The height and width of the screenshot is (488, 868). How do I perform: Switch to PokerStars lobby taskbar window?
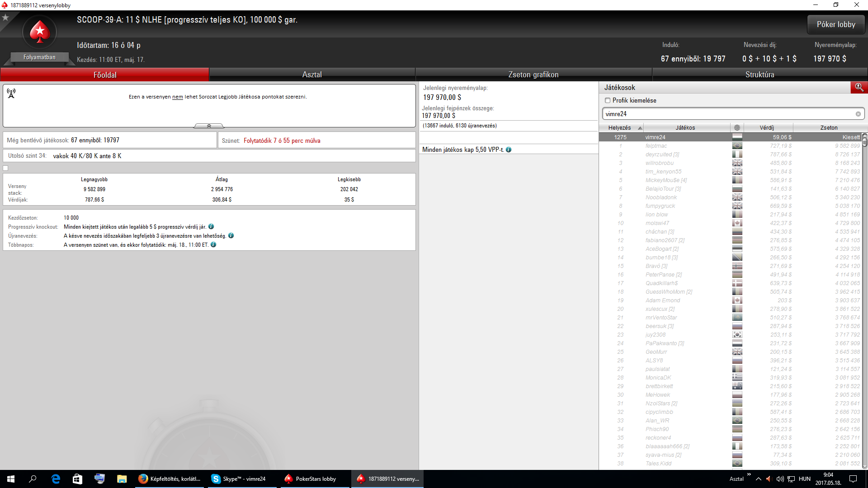315,479
